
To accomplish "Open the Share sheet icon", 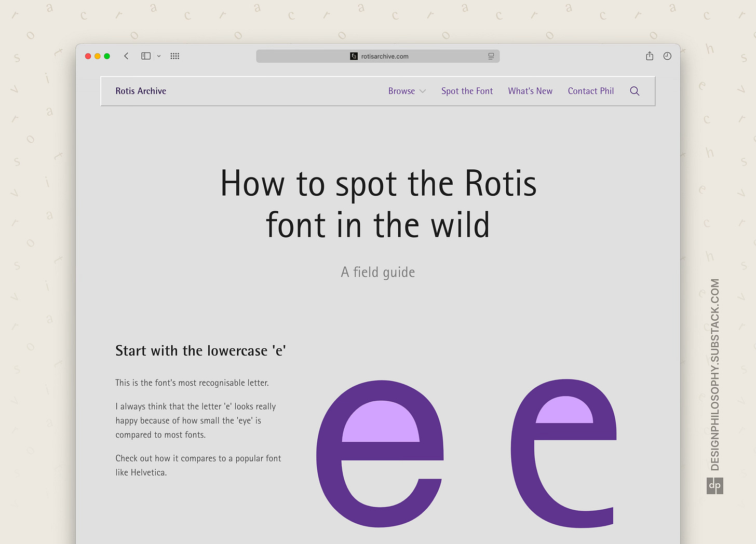I will pos(650,56).
